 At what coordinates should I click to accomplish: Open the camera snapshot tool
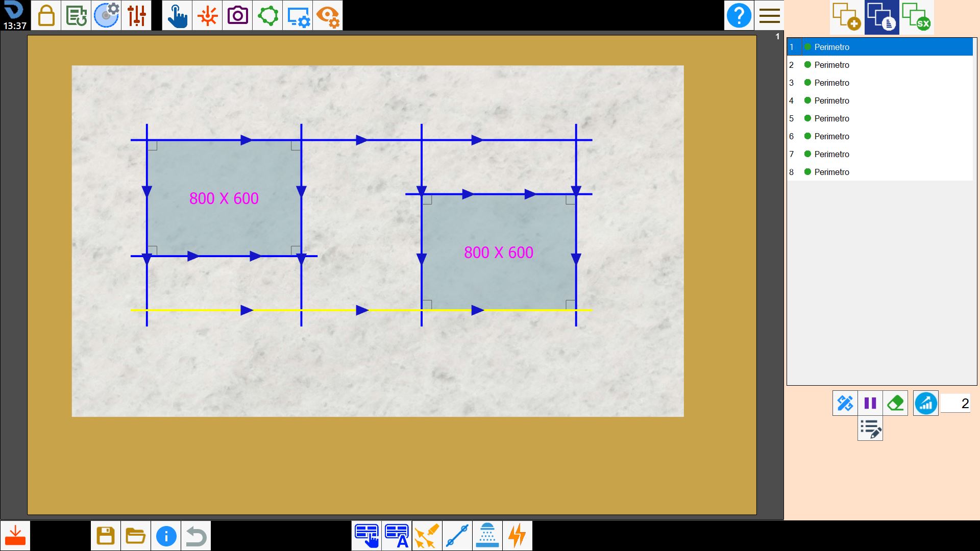[x=237, y=15]
